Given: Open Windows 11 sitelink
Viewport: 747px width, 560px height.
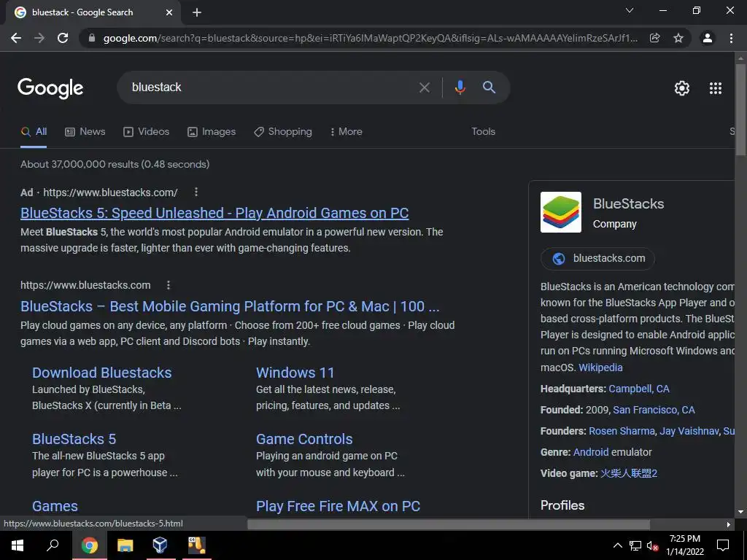Looking at the screenshot, I should (x=295, y=373).
